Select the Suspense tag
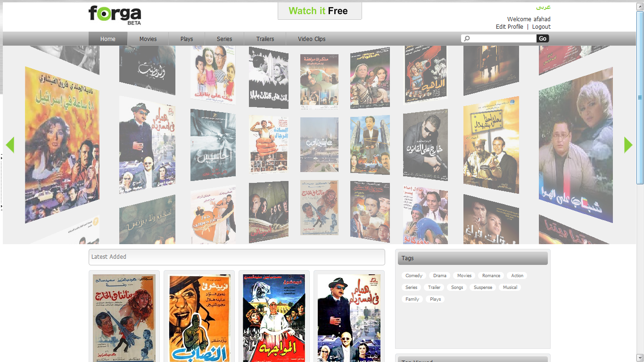This screenshot has height=362, width=644. point(483,288)
